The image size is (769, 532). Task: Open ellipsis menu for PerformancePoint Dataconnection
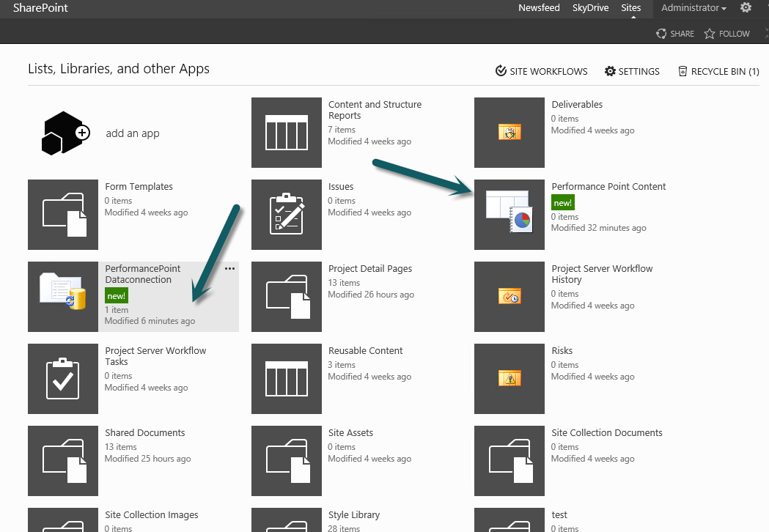(229, 269)
